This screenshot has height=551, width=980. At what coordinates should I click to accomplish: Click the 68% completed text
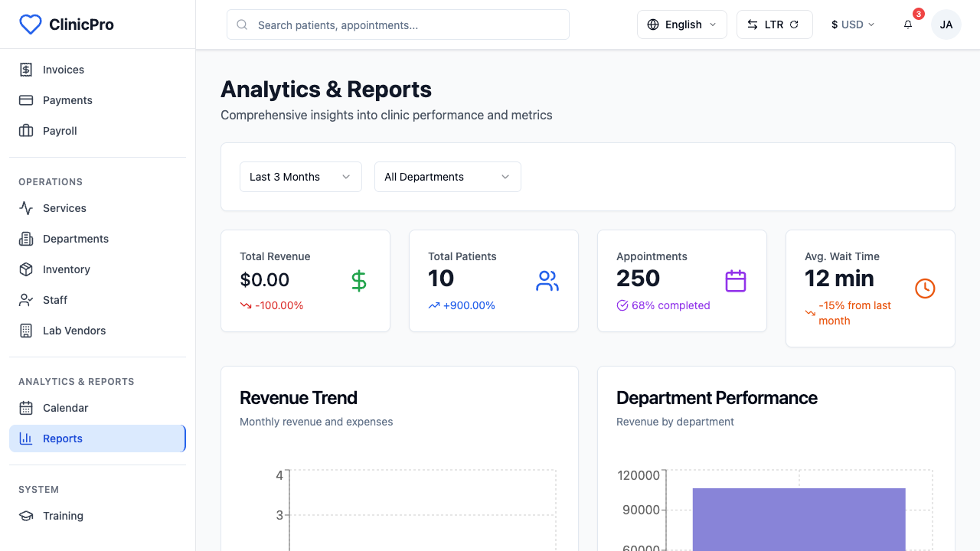pyautogui.click(x=671, y=305)
